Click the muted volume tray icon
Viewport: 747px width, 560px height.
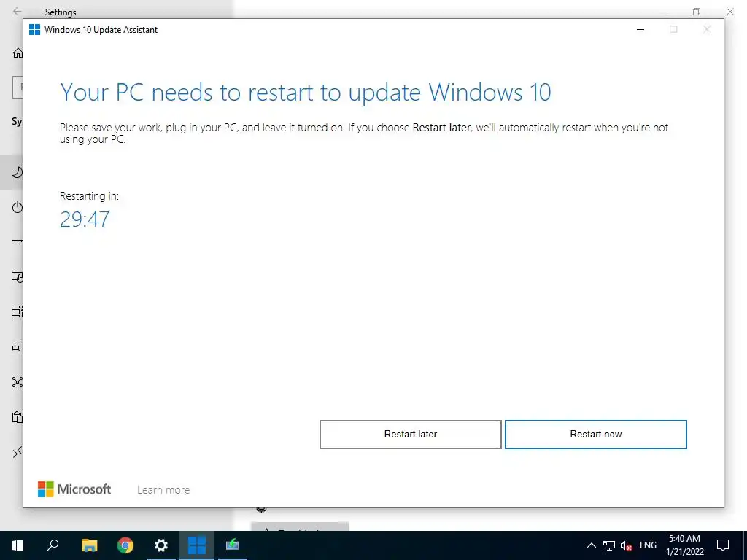click(627, 545)
